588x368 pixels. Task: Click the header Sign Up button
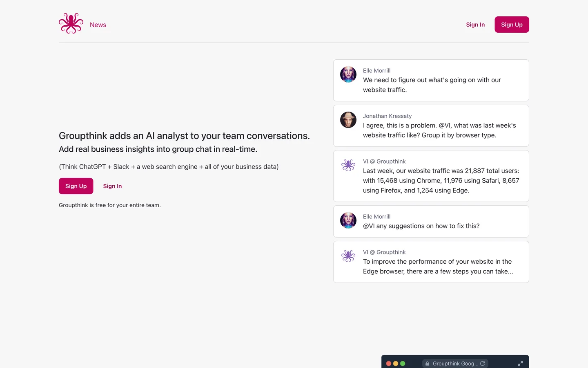[x=512, y=25]
